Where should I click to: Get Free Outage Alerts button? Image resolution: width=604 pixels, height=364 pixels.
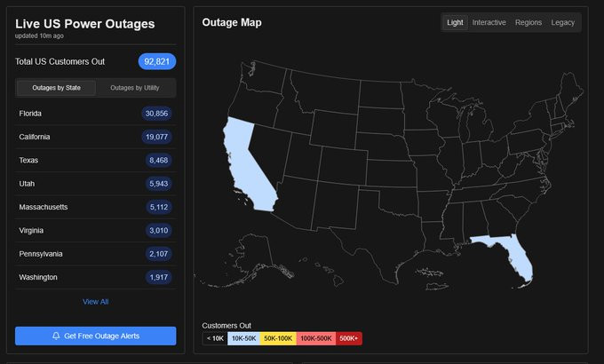pos(96,336)
